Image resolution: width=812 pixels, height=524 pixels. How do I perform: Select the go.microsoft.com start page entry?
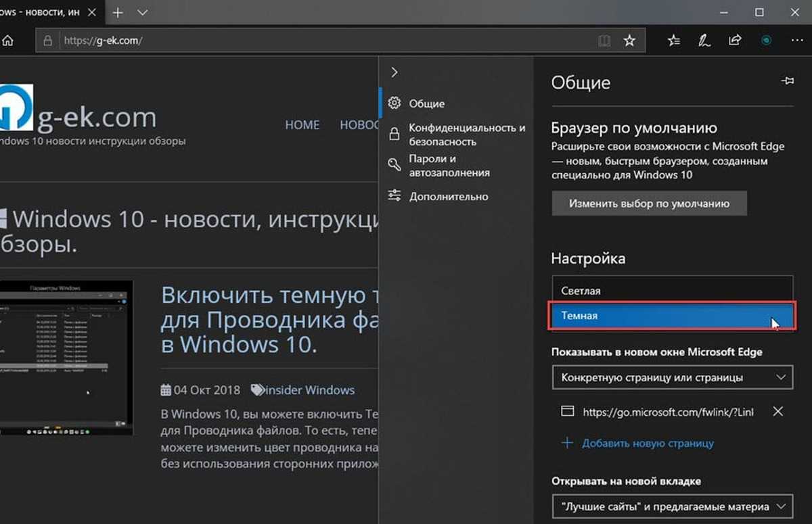658,412
